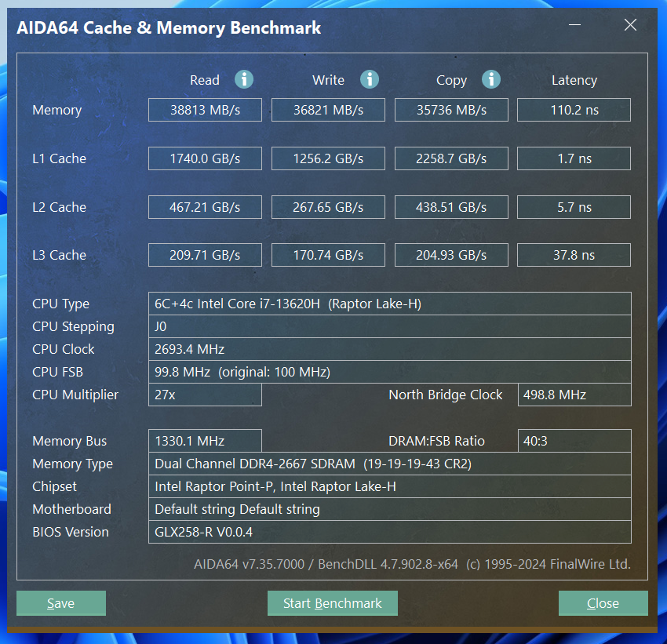
Task: Select the Memory Read result field
Action: click(205, 110)
